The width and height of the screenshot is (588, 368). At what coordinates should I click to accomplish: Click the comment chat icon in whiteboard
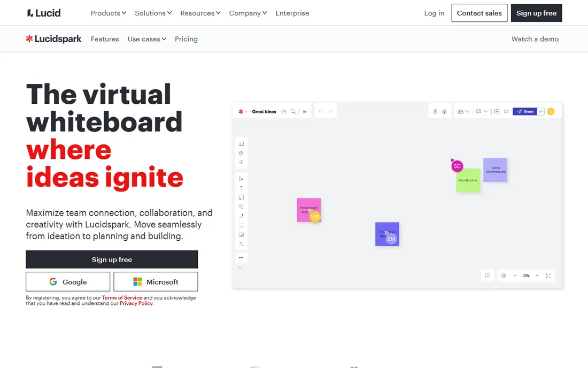[x=478, y=111]
